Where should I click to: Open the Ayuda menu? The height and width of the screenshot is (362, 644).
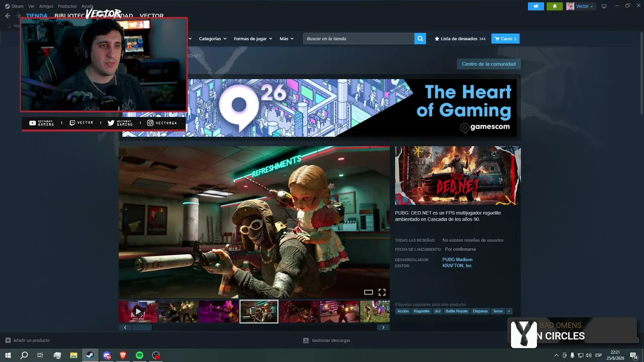click(x=88, y=6)
